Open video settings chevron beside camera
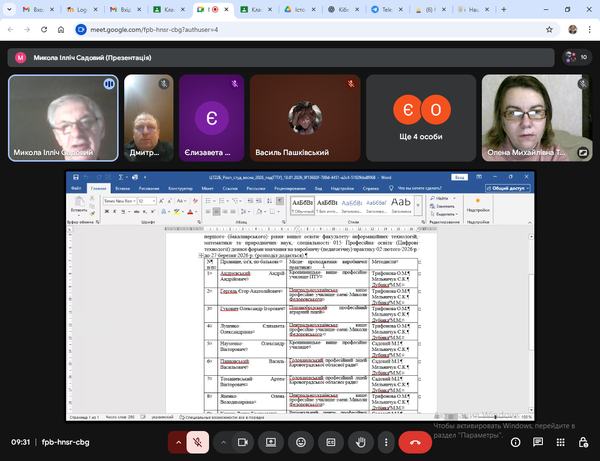Screen dimensions: 600x461 (x=222, y=441)
